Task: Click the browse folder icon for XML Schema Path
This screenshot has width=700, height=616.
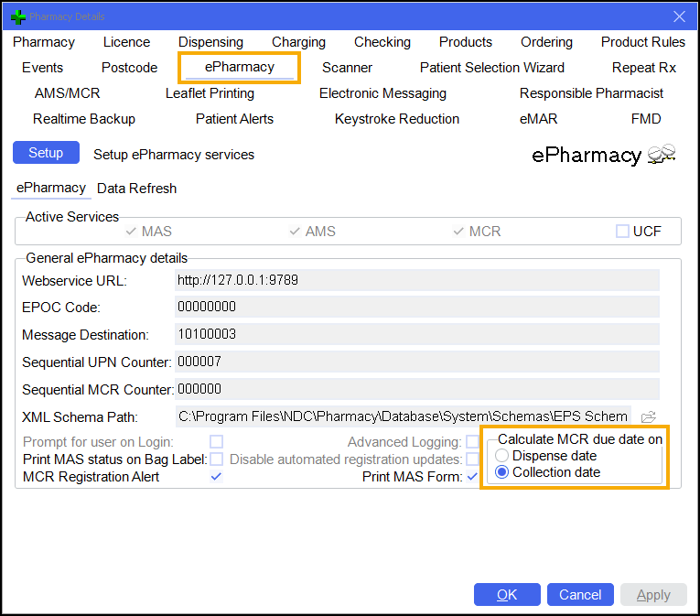Action: click(x=649, y=416)
